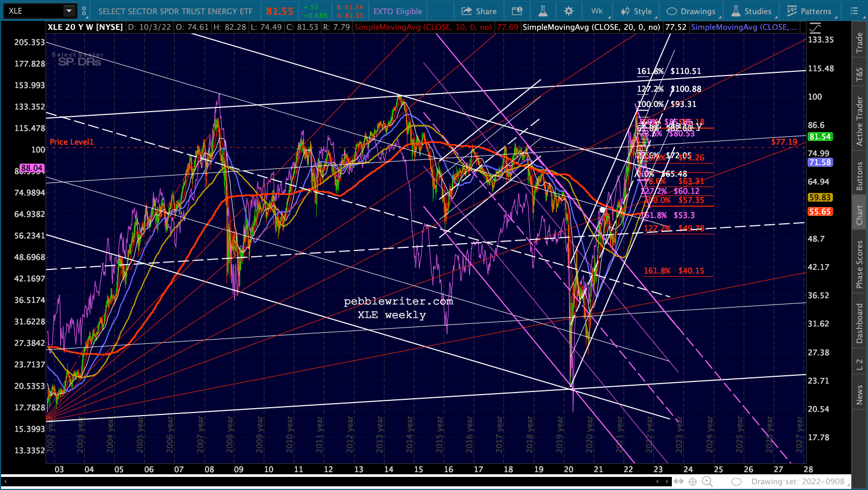Image resolution: width=868 pixels, height=490 pixels.
Task: Click the EXTO Eligible label
Action: click(398, 11)
